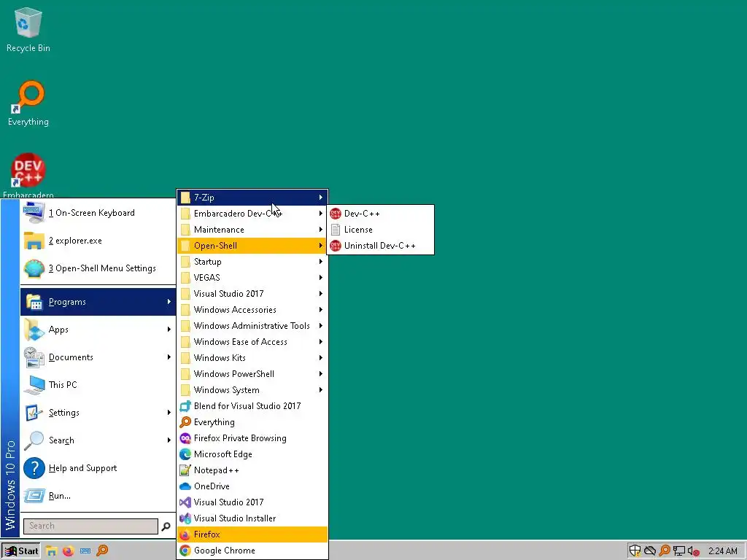Expand the Windows Kits submenu arrow
The image size is (747, 560).
(321, 357)
